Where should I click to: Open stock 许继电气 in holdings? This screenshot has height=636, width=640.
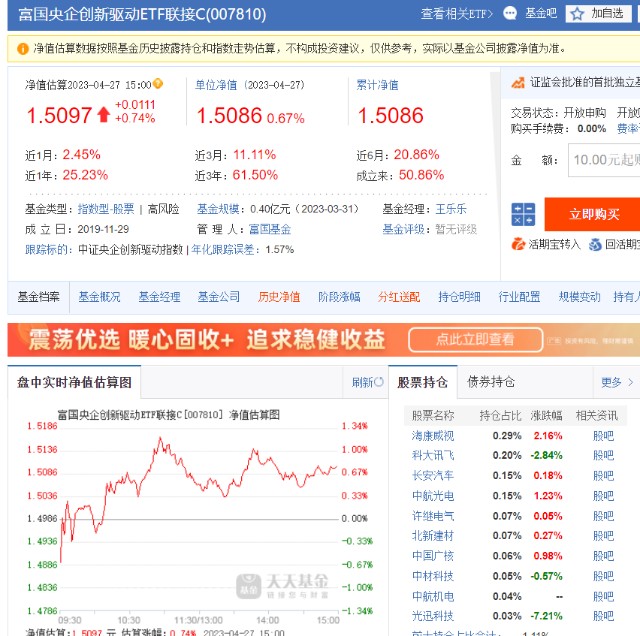pos(433,516)
